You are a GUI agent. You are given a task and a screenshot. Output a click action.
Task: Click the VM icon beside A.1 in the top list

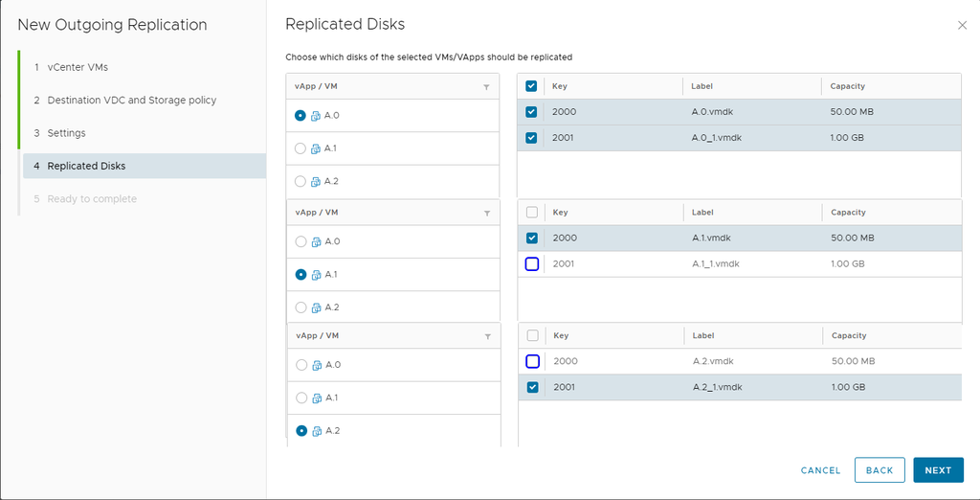(316, 148)
